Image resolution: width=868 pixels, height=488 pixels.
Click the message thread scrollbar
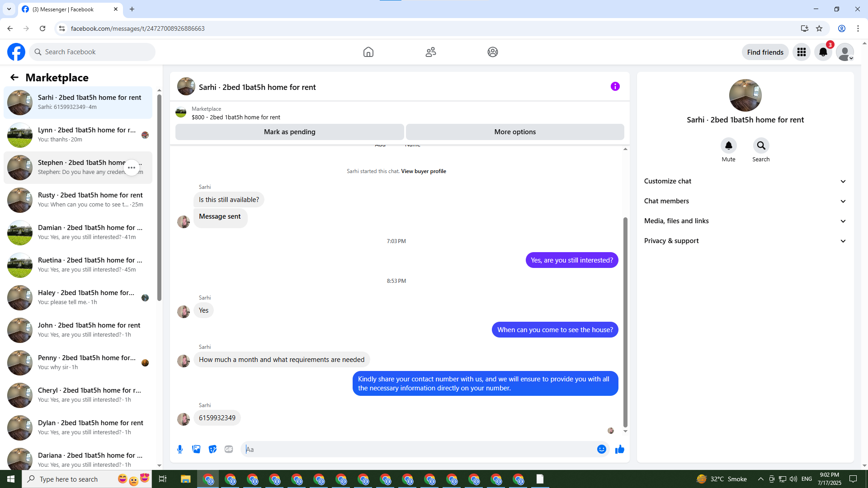pos(625,322)
